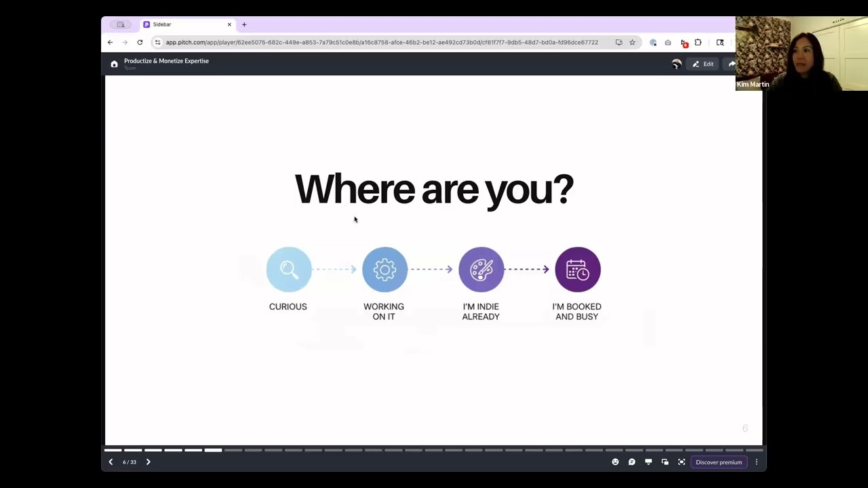Open the picture-in-picture window icon
This screenshot has width=868, height=488.
665,462
